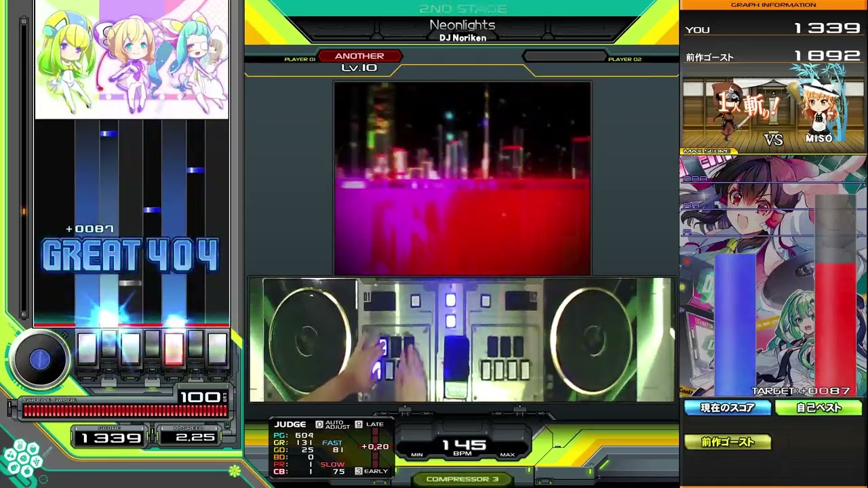Click the groove gauge 100 percent readout
Screen dimensions: 868x488
[200, 396]
